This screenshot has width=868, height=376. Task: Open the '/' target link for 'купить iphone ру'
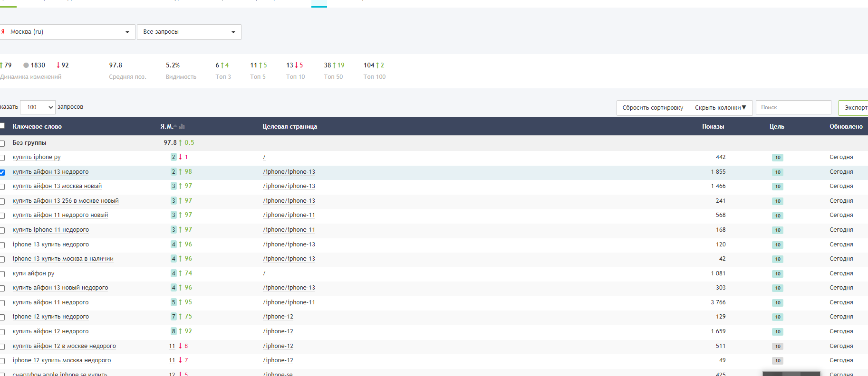point(264,157)
